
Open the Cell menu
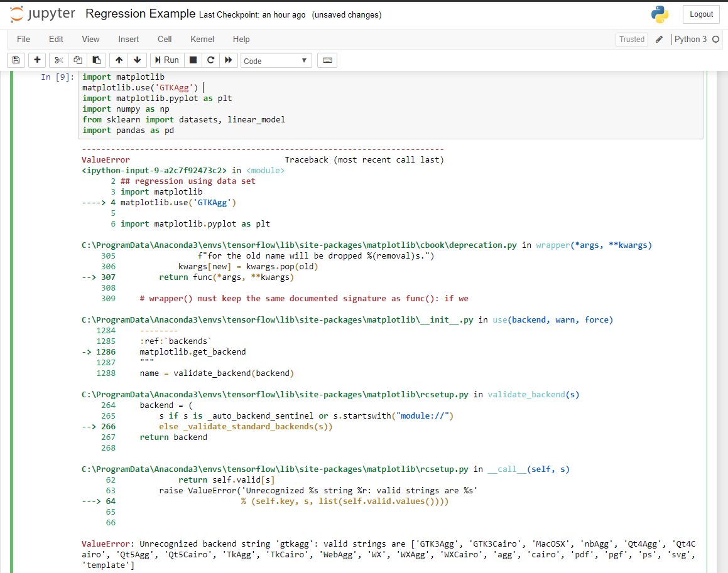coord(165,40)
